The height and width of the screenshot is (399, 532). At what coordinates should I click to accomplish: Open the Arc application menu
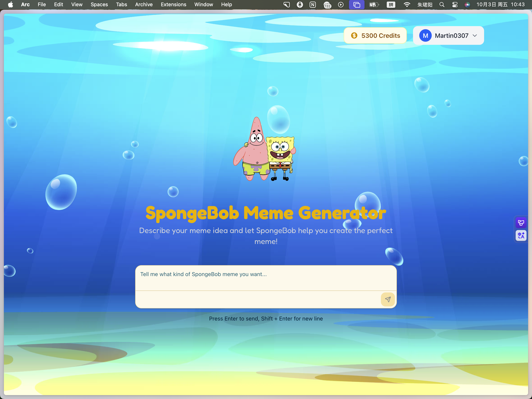click(x=25, y=4)
